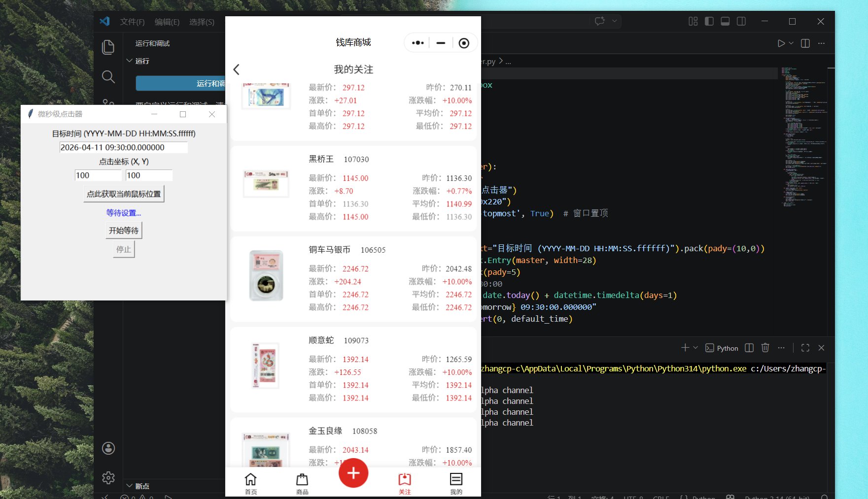This screenshot has height=499, width=868.
Task: Maximize the terminal panel size
Action: tap(805, 348)
